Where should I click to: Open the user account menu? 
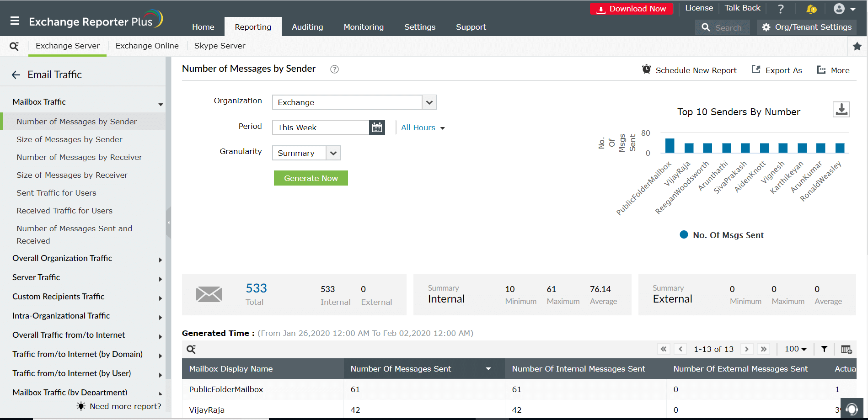coord(844,9)
